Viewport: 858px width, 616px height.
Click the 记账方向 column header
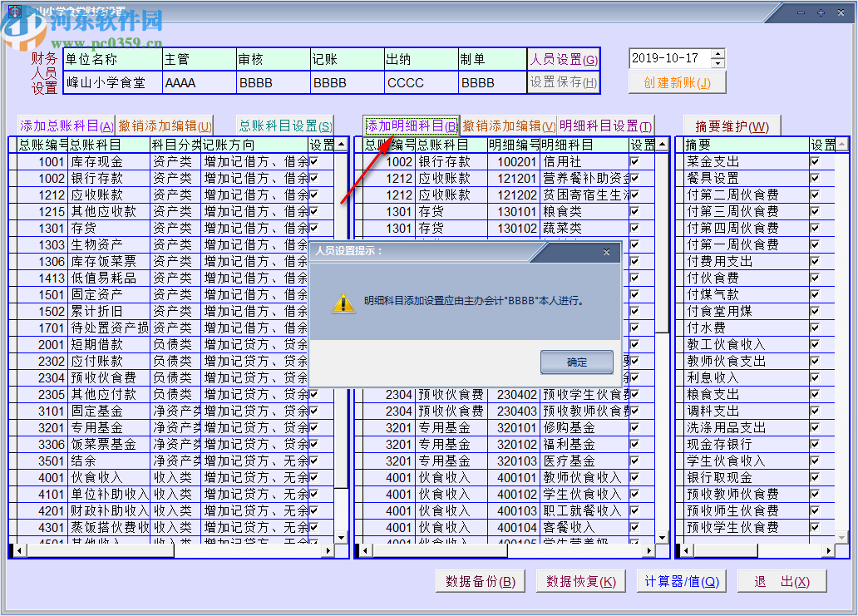tap(254, 145)
